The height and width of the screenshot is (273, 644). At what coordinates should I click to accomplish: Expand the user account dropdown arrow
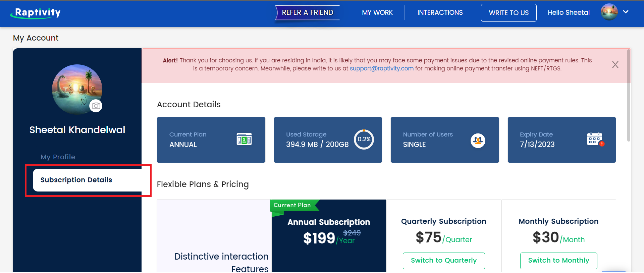(626, 12)
